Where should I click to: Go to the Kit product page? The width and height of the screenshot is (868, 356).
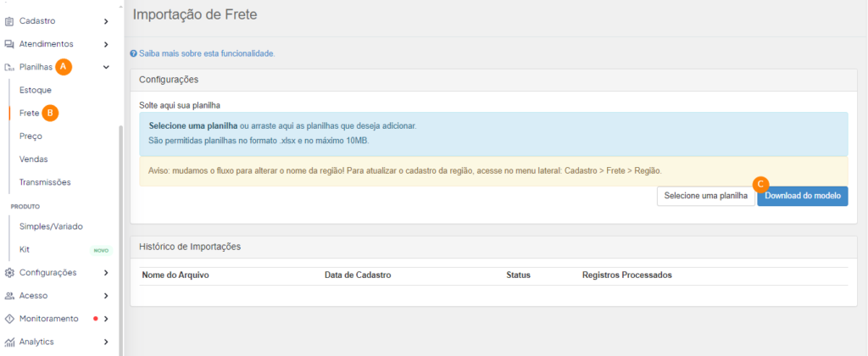25,249
